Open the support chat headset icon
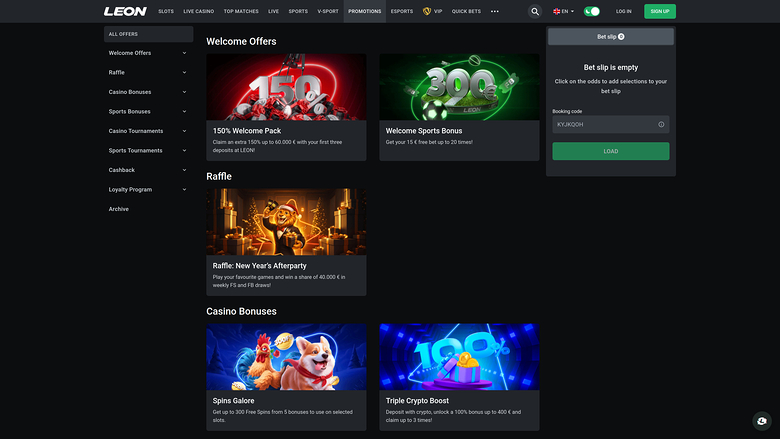 tap(762, 421)
